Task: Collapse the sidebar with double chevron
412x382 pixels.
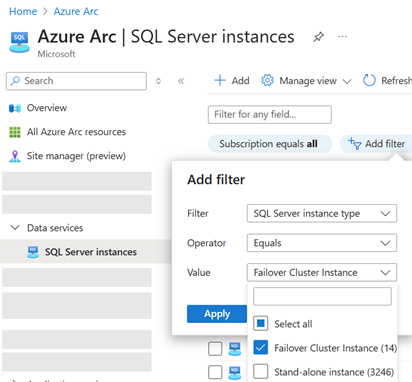Action: 181,81
